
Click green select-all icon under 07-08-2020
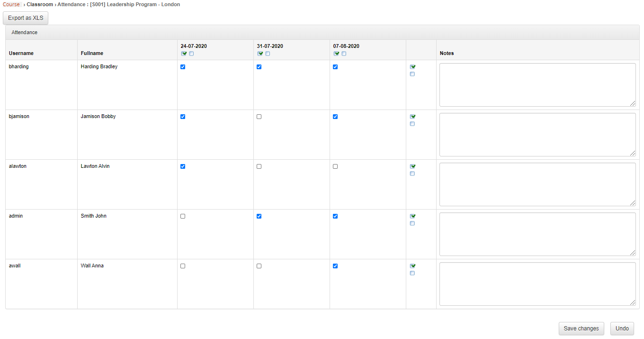click(x=336, y=54)
